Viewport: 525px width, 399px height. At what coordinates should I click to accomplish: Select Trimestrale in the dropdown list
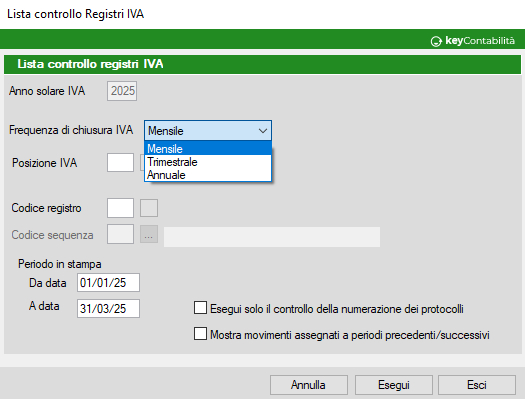pyautogui.click(x=208, y=162)
